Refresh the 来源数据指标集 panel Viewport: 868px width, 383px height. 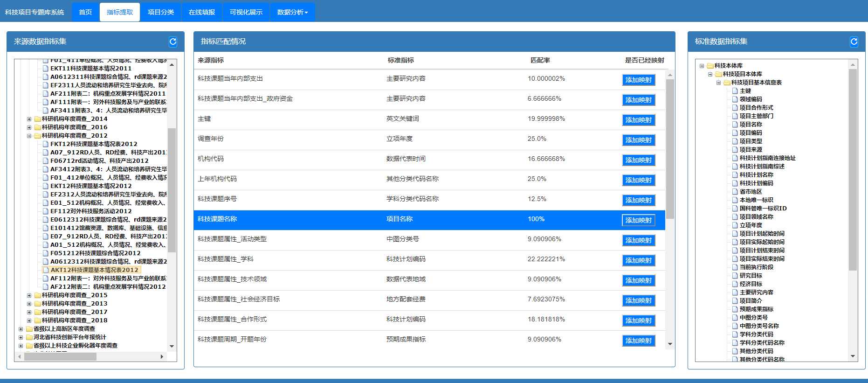173,42
